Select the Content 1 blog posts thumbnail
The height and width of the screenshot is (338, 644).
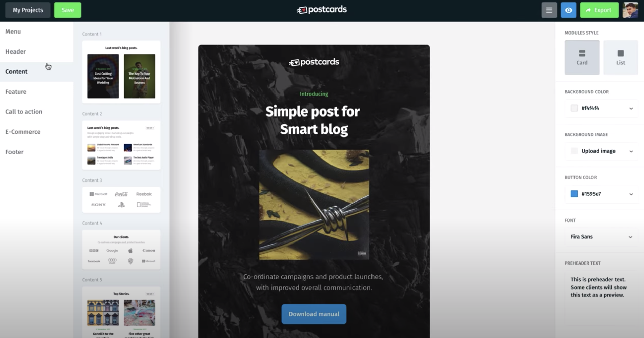tap(121, 72)
